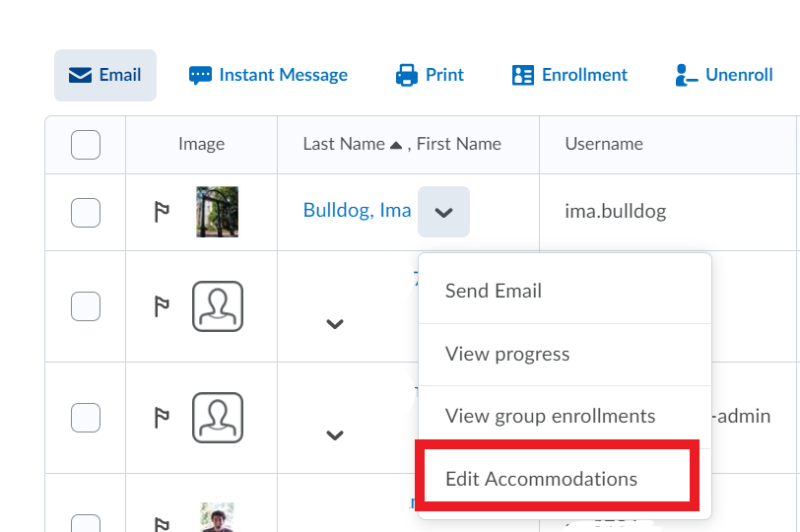Screen dimensions: 800x532
Task: Sort by Last Name column header
Action: click(344, 144)
